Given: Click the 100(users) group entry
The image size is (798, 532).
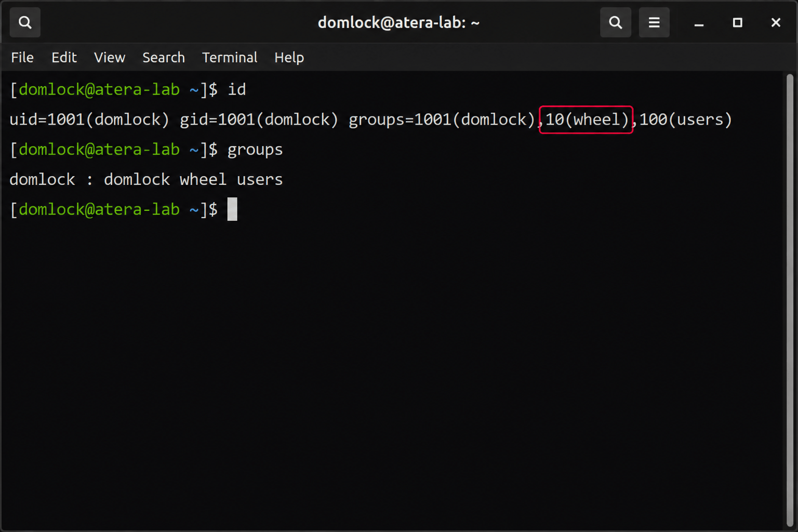Looking at the screenshot, I should point(686,119).
